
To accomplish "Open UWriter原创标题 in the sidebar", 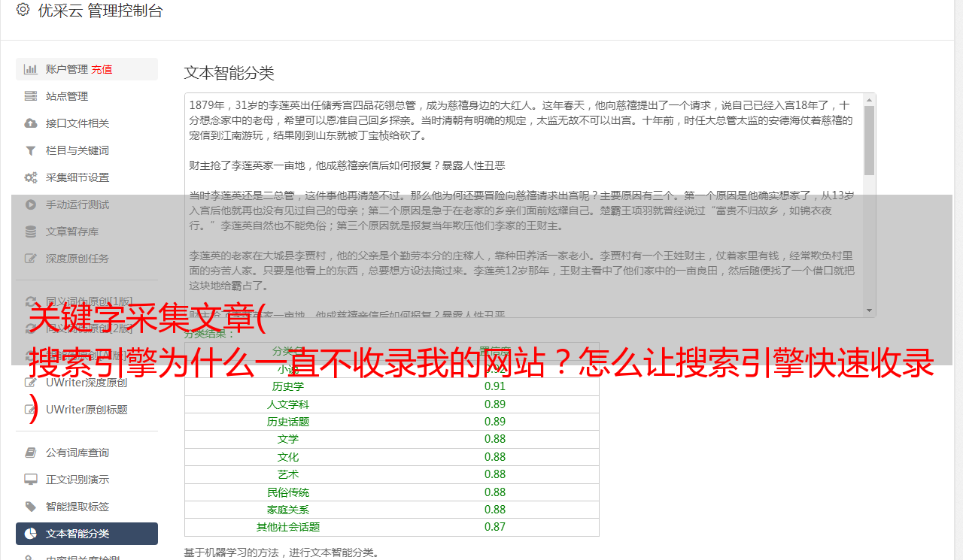I will click(87, 410).
